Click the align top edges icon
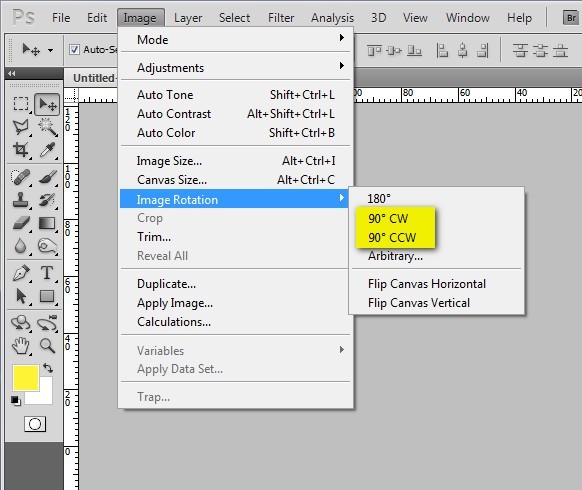 pyautogui.click(x=375, y=50)
